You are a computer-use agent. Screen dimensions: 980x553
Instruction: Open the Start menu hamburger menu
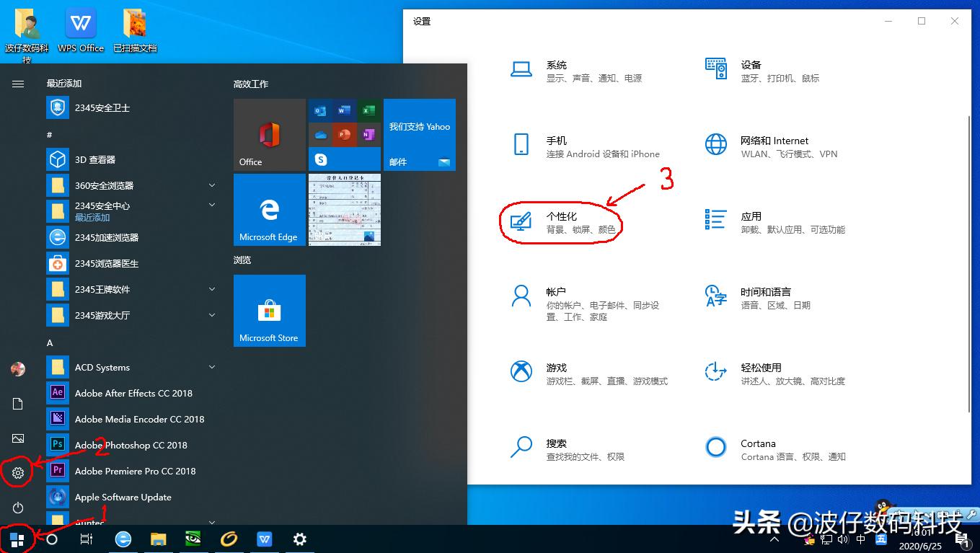coord(17,84)
